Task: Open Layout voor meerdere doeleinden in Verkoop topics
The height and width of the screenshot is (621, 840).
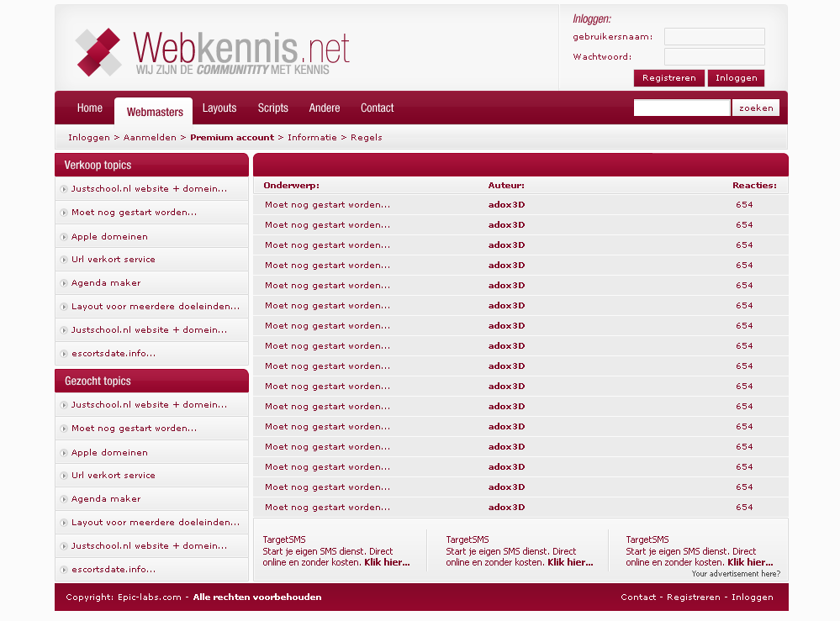Action: tap(156, 307)
